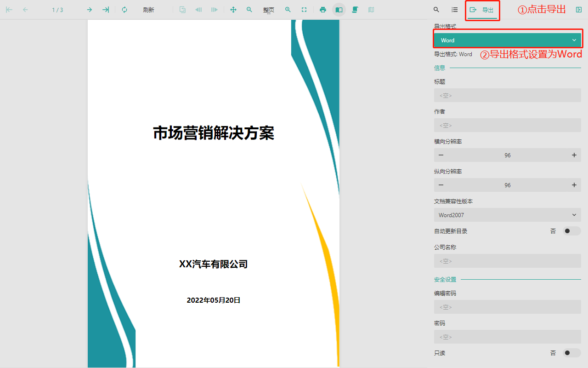The width and height of the screenshot is (588, 368).
Task: Click the zoom in magnifier
Action: pyautogui.click(x=288, y=10)
